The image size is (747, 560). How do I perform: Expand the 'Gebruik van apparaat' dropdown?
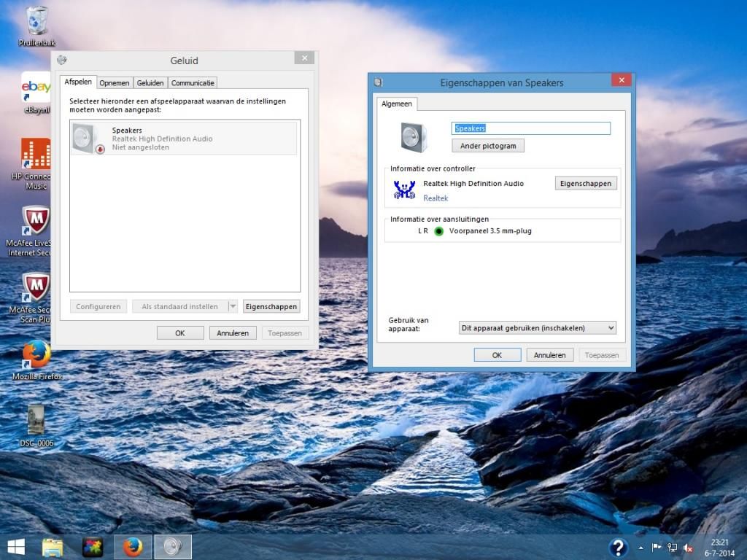[538, 328]
